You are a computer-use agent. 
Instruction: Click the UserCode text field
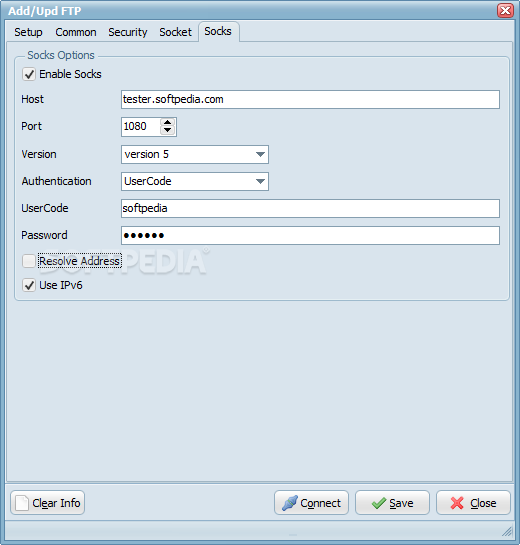click(x=310, y=209)
